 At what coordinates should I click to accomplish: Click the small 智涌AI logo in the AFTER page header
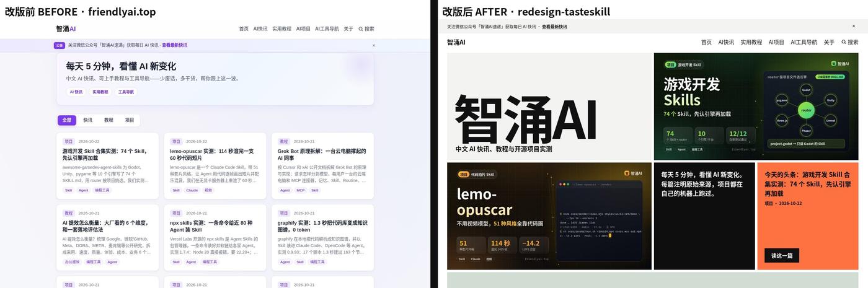coord(456,42)
